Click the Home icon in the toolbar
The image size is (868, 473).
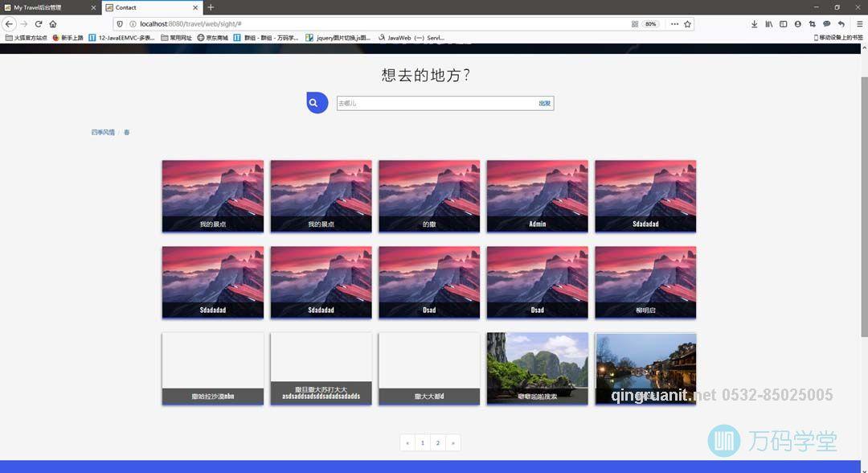(53, 23)
